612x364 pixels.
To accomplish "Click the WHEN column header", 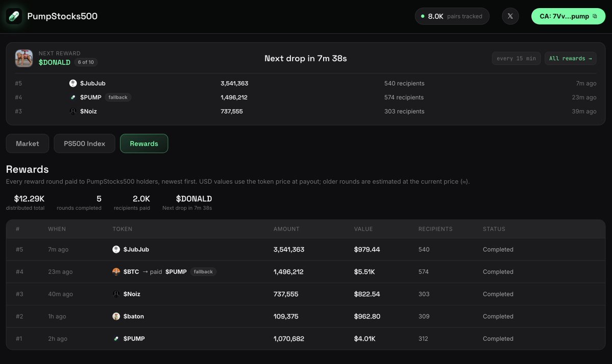I will tap(57, 229).
